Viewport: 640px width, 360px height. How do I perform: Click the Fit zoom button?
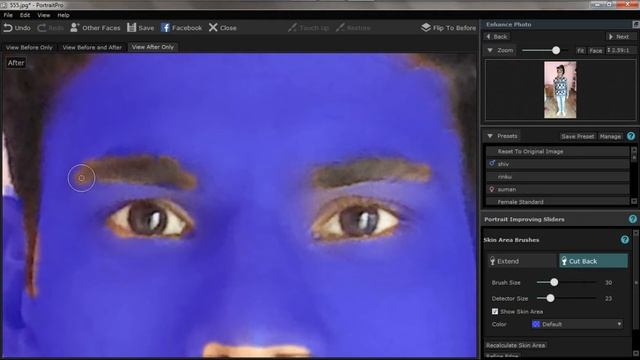click(x=580, y=51)
